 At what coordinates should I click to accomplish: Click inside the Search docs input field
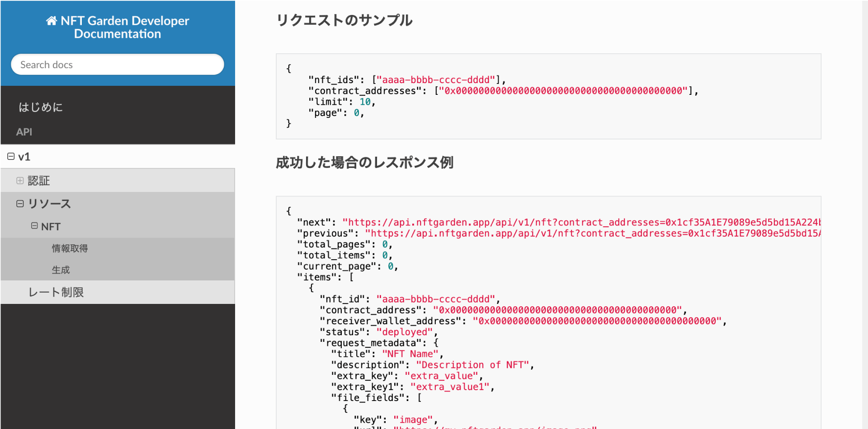[118, 64]
